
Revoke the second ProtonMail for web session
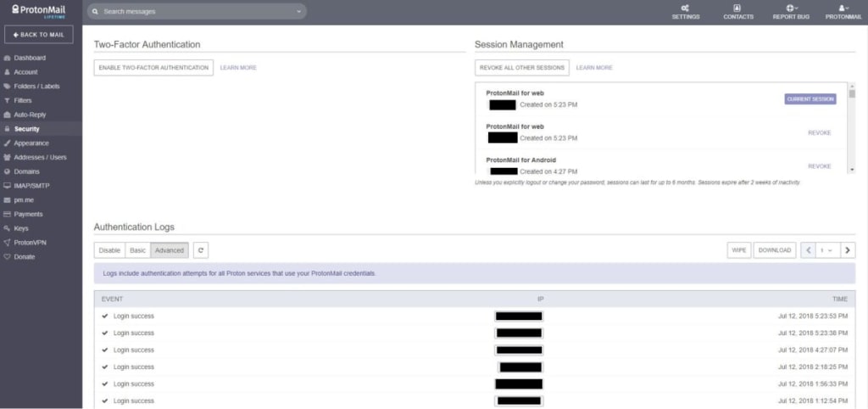pyautogui.click(x=820, y=133)
